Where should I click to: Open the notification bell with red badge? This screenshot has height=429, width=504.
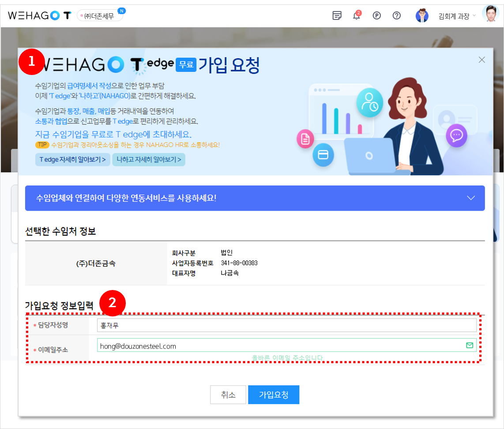click(357, 16)
